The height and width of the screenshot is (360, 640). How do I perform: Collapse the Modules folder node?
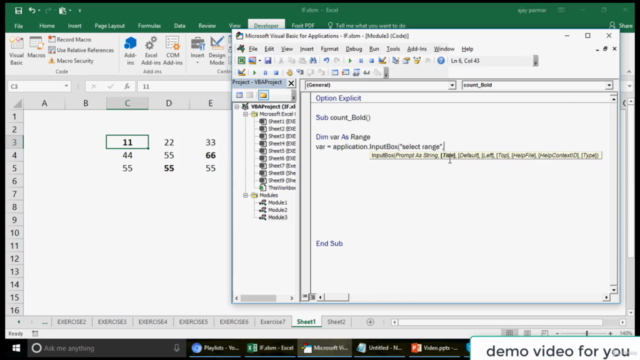pyautogui.click(x=245, y=196)
